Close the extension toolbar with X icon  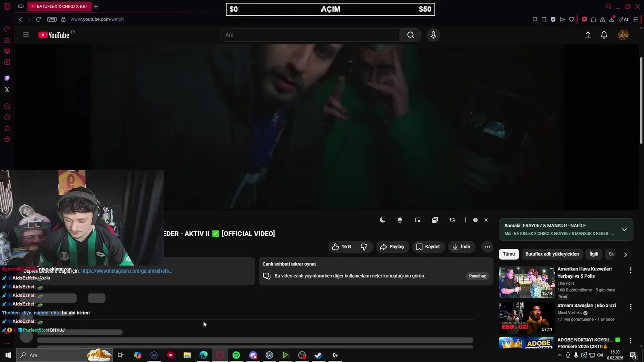pos(486,220)
